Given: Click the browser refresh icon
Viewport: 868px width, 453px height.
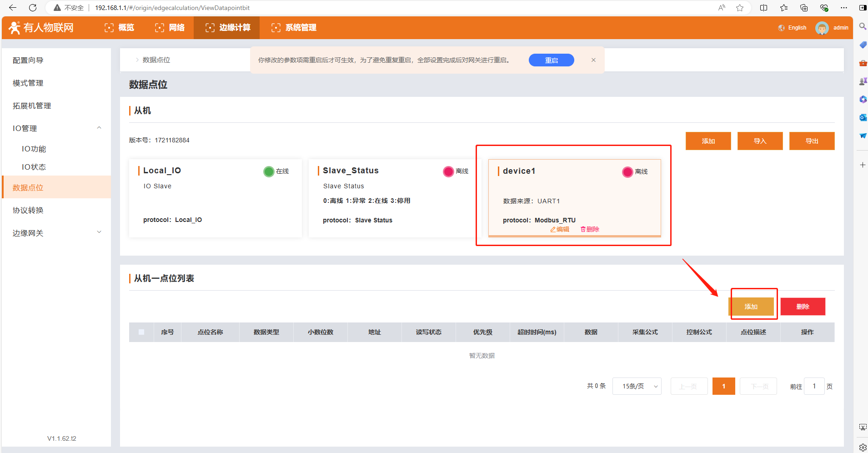Looking at the screenshot, I should (33, 8).
